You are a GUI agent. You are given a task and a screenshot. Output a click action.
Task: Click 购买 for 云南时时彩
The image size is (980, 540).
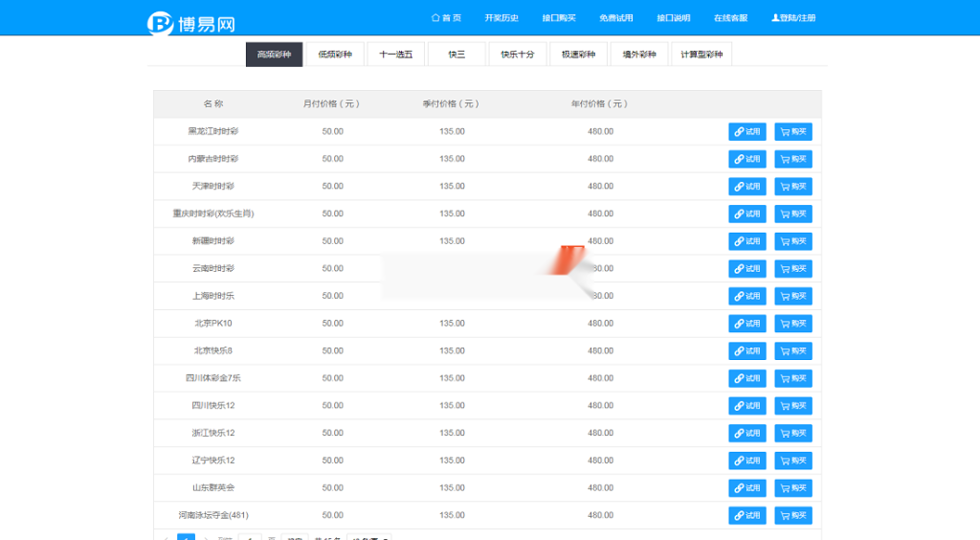click(x=793, y=269)
